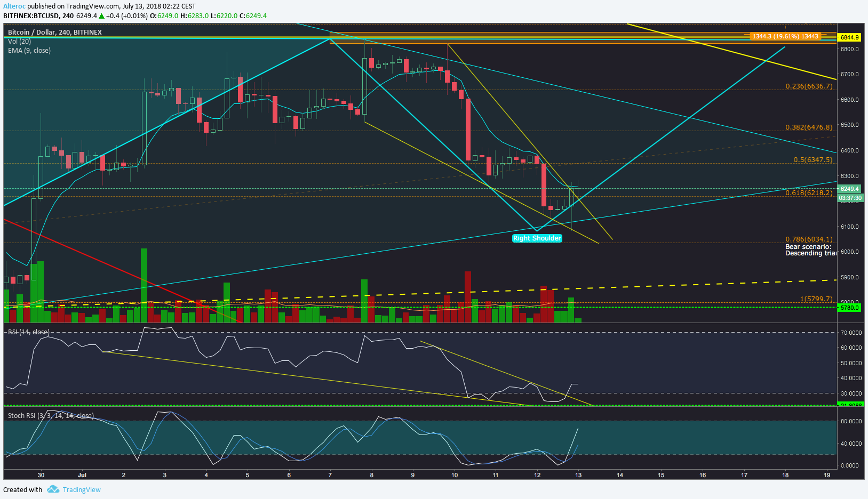
Task: Click the BITFINEX:BTCUSD symbol header text
Action: point(31,16)
